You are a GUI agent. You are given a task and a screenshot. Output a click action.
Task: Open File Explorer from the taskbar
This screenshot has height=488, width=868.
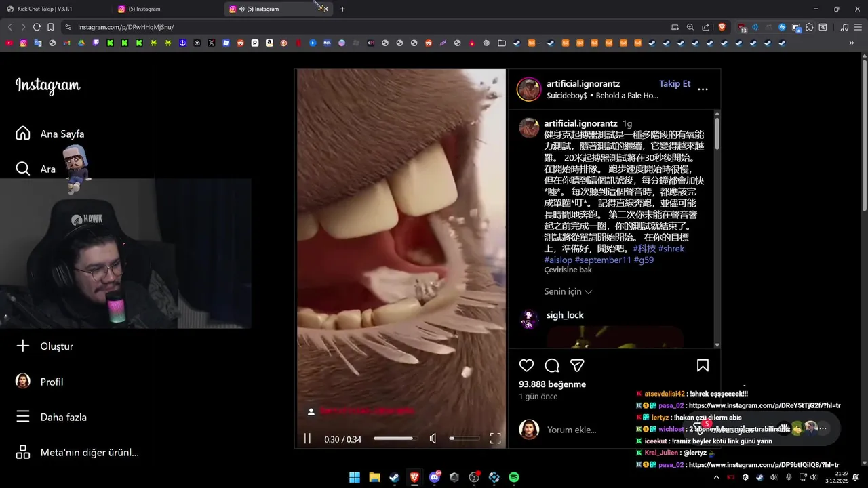pos(374,477)
